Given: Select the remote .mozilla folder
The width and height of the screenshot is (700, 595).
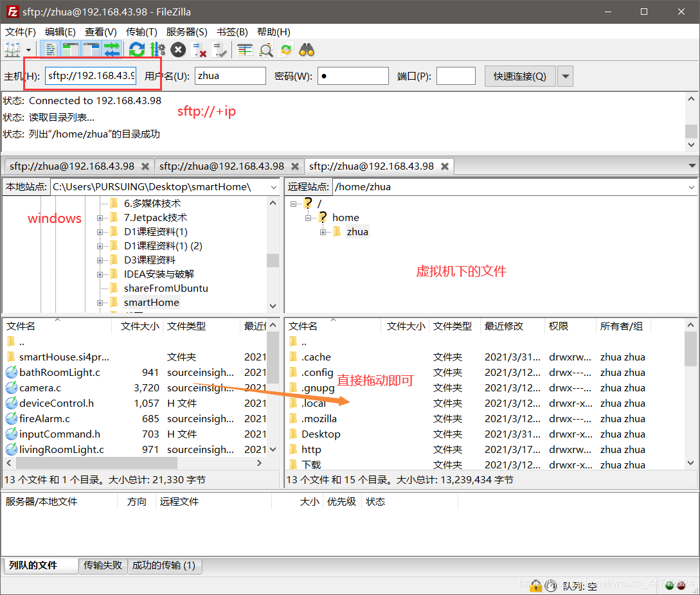Looking at the screenshot, I should coord(319,419).
